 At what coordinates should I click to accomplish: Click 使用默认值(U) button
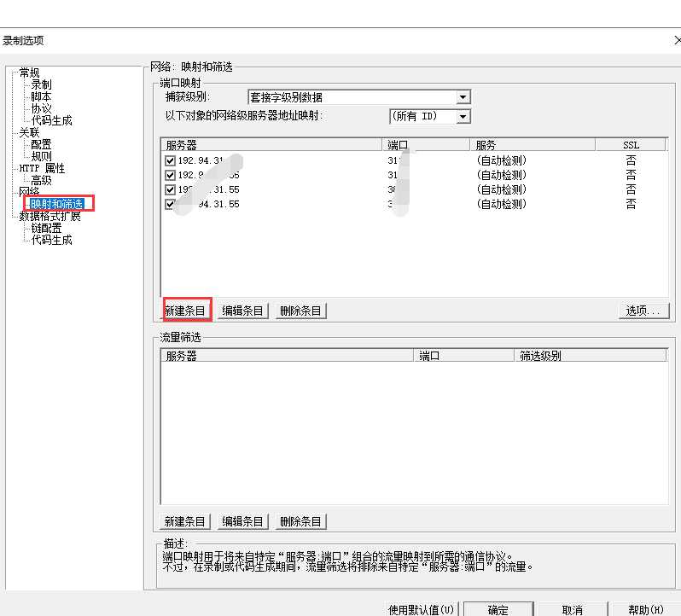click(421, 609)
